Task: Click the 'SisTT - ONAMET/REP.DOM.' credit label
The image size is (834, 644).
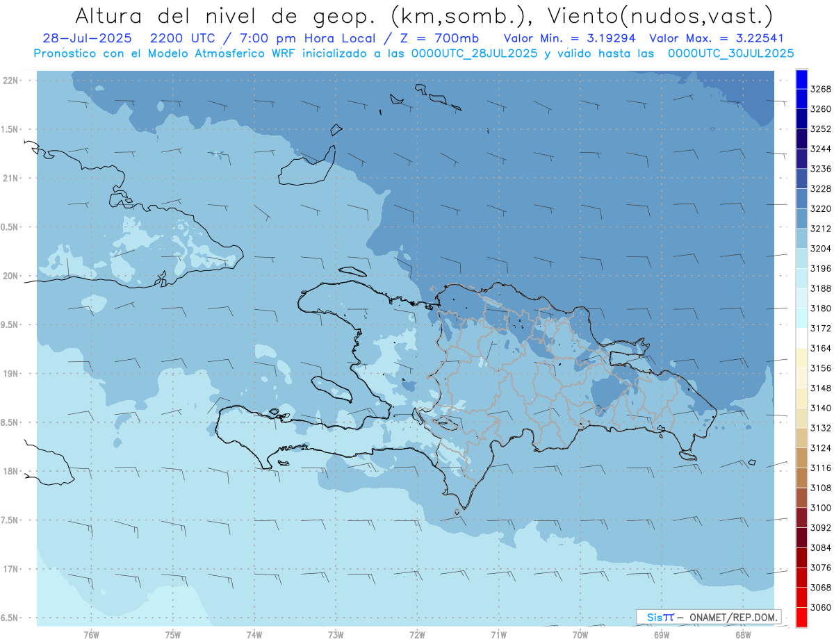Action: (708, 617)
